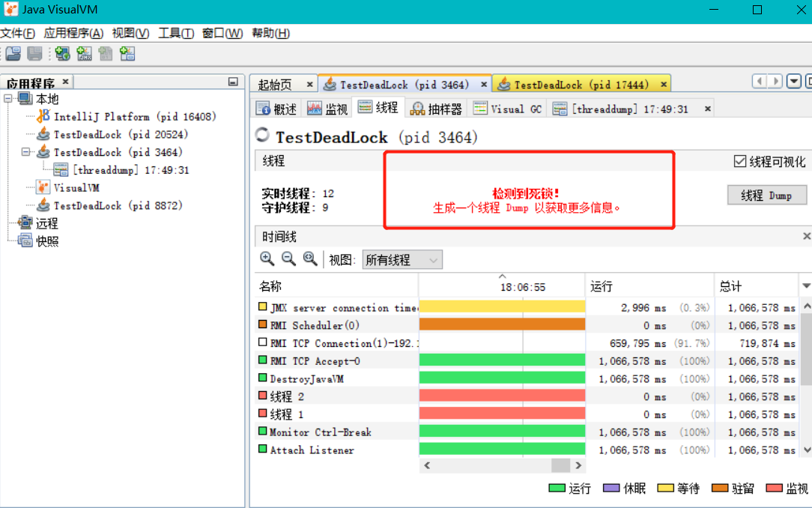The image size is (812, 508).
Task: Collapse TestDeadLock pid 3464 tree node
Action: coord(25,152)
